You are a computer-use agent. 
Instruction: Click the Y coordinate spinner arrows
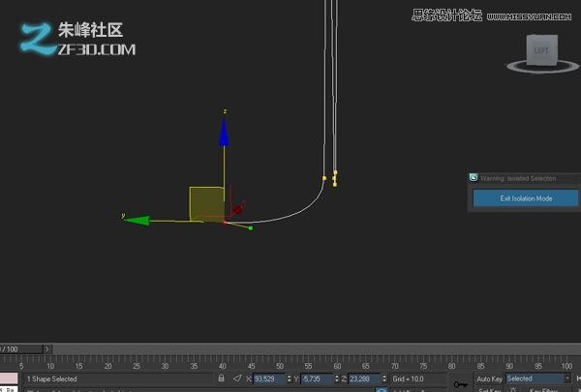[337, 378]
